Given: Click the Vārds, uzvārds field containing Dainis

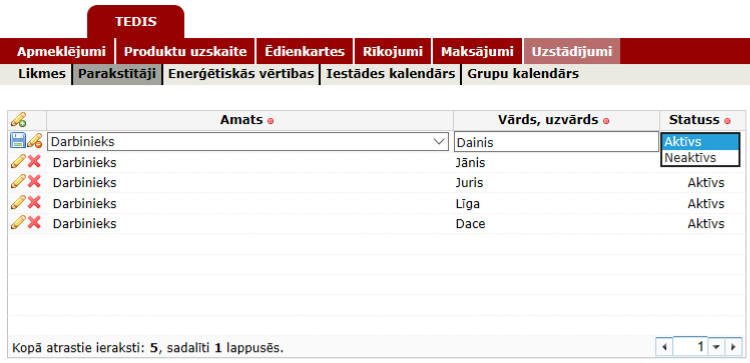Looking at the screenshot, I should (x=556, y=142).
